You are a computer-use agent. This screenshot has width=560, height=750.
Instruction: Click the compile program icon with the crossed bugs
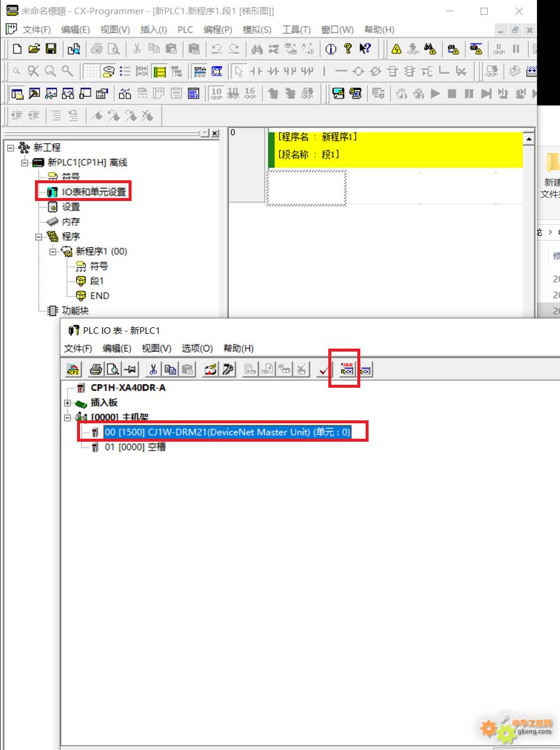126,94
